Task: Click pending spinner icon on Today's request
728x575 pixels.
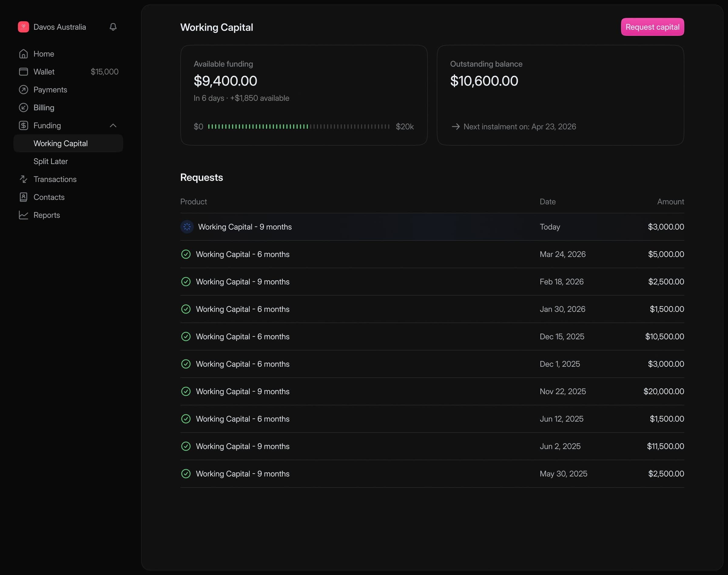Action: 187,227
